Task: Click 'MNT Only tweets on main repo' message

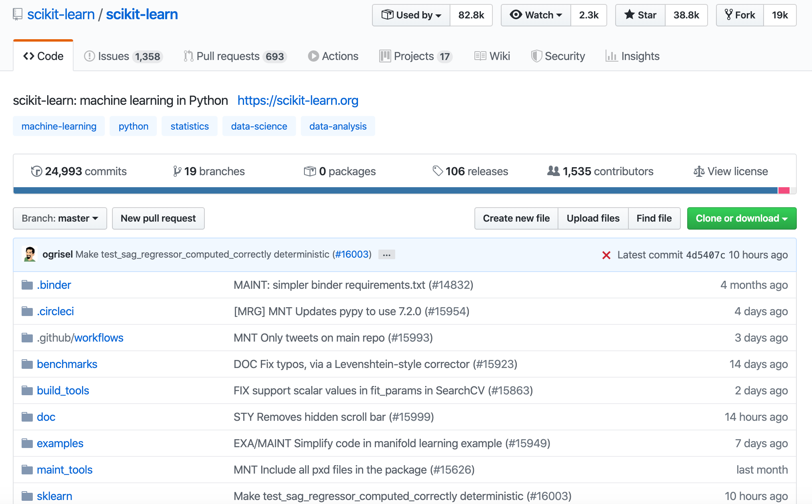Action: click(309, 338)
